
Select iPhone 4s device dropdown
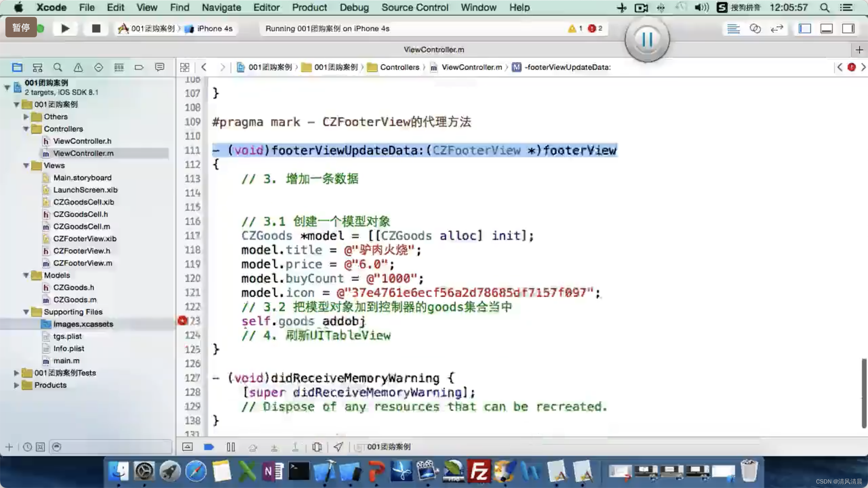click(212, 28)
